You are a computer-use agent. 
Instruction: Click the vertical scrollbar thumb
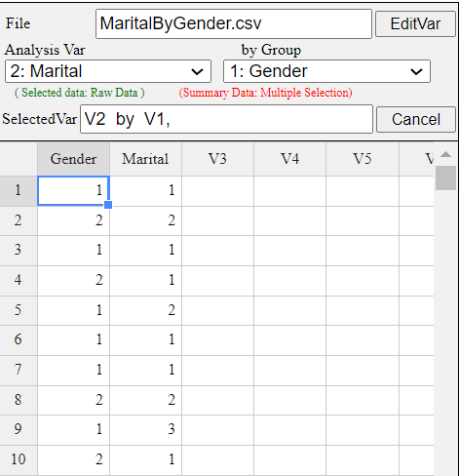445,178
